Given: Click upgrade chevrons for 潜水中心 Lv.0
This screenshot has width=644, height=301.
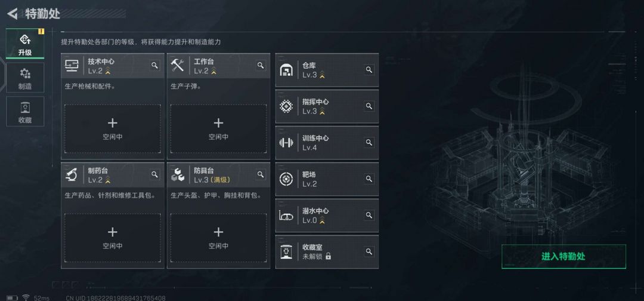Looking at the screenshot, I should pyautogui.click(x=322, y=221).
